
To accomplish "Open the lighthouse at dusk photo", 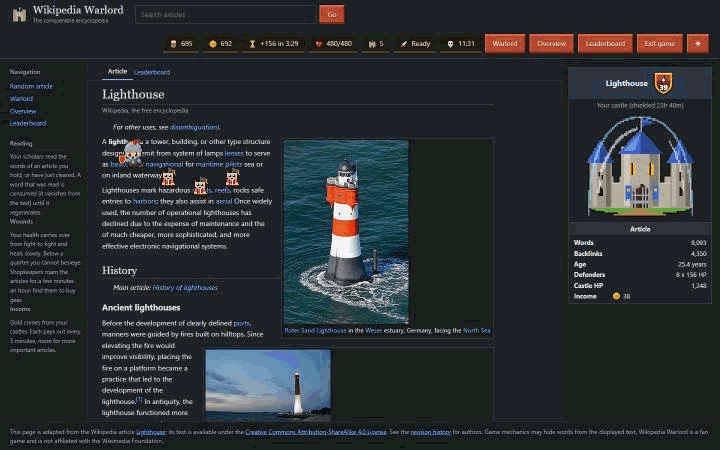I will [x=268, y=385].
